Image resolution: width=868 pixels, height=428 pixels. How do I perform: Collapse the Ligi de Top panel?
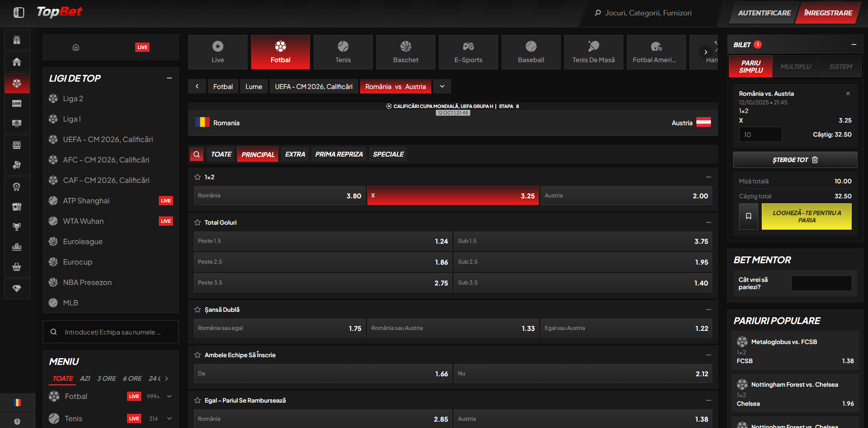[x=169, y=78]
